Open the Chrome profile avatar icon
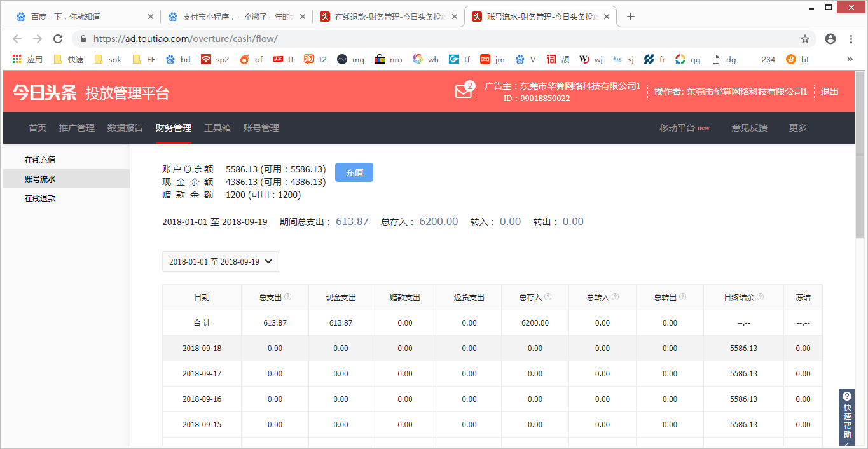Screen dimensions: 868x449 pos(830,39)
